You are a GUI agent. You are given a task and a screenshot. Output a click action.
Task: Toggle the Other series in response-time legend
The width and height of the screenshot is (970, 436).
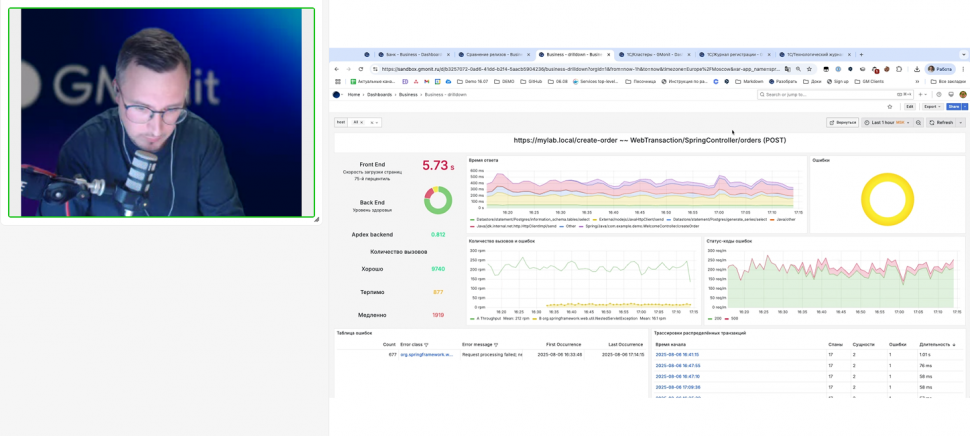570,226
